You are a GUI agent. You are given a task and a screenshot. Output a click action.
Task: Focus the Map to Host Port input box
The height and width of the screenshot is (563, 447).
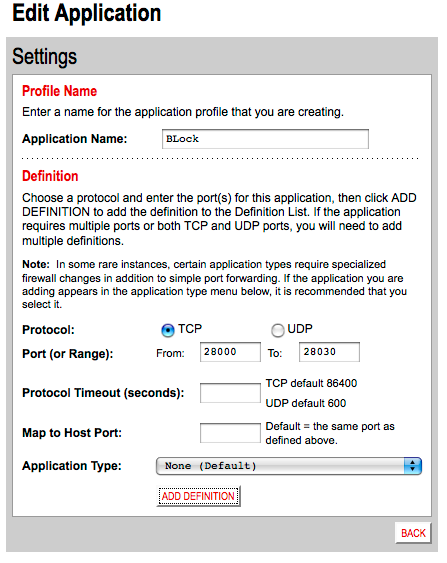pos(230,433)
